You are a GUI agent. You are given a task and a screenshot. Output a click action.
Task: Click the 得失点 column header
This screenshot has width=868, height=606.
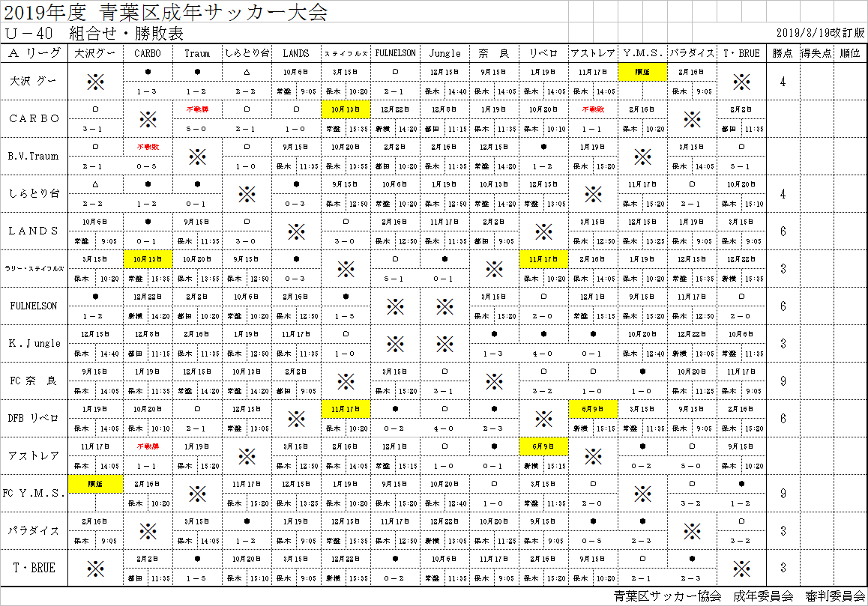coord(816,53)
